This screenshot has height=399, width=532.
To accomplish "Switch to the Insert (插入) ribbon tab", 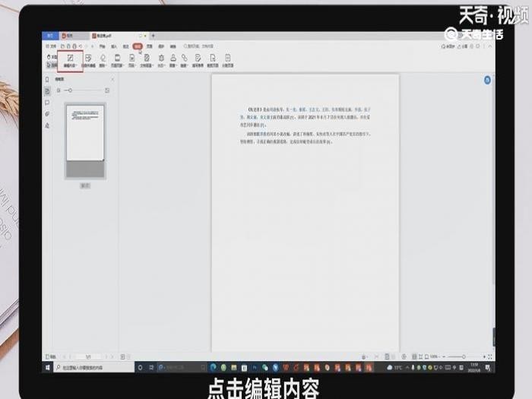I will (x=114, y=46).
